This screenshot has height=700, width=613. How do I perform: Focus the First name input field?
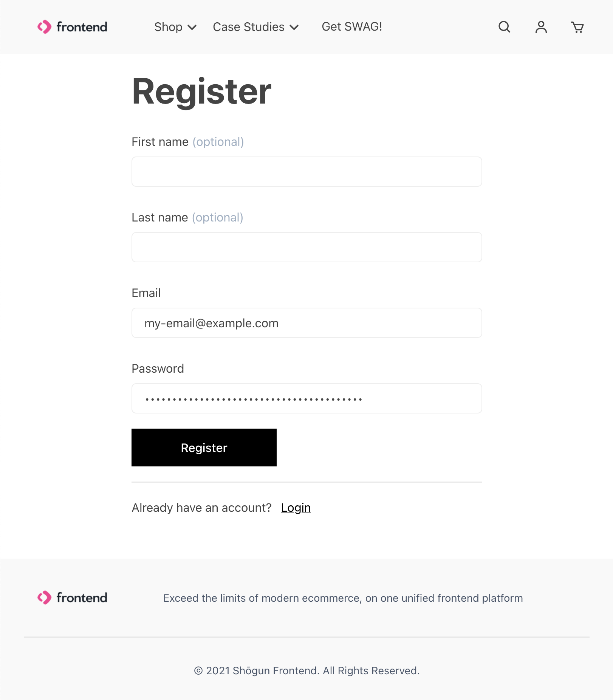306,172
